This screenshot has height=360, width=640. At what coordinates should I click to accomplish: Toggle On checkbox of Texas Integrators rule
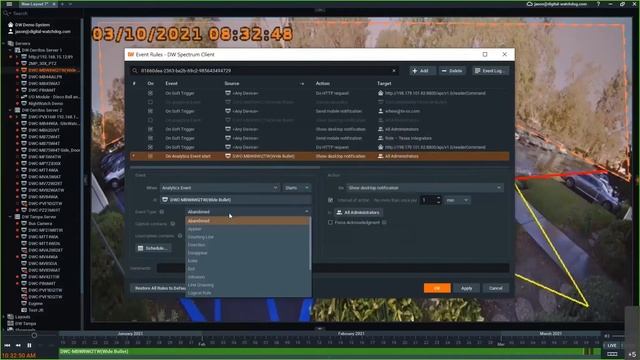coord(150,138)
